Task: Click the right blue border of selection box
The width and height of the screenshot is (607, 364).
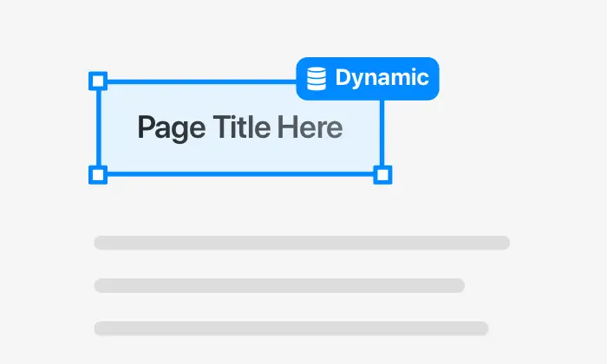Action: pos(382,133)
